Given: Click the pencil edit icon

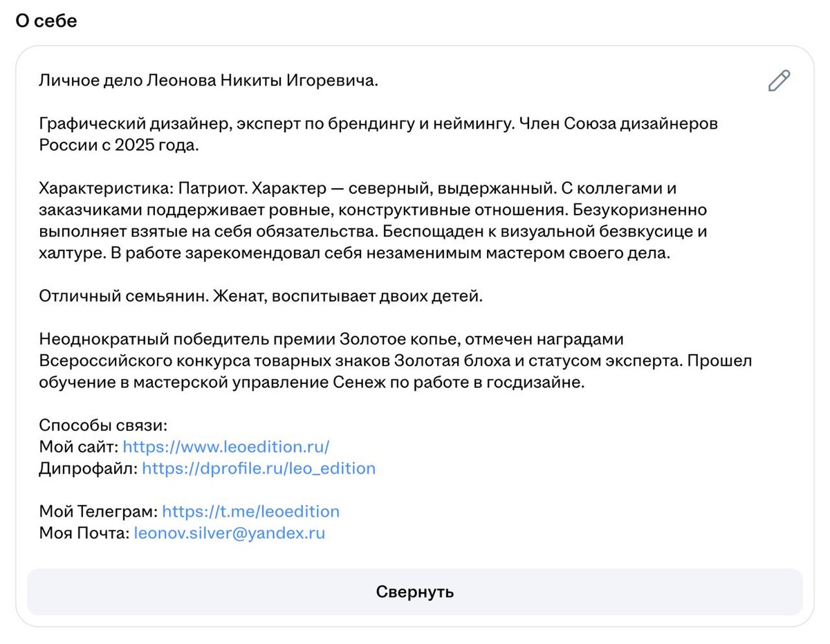Looking at the screenshot, I should tap(779, 80).
